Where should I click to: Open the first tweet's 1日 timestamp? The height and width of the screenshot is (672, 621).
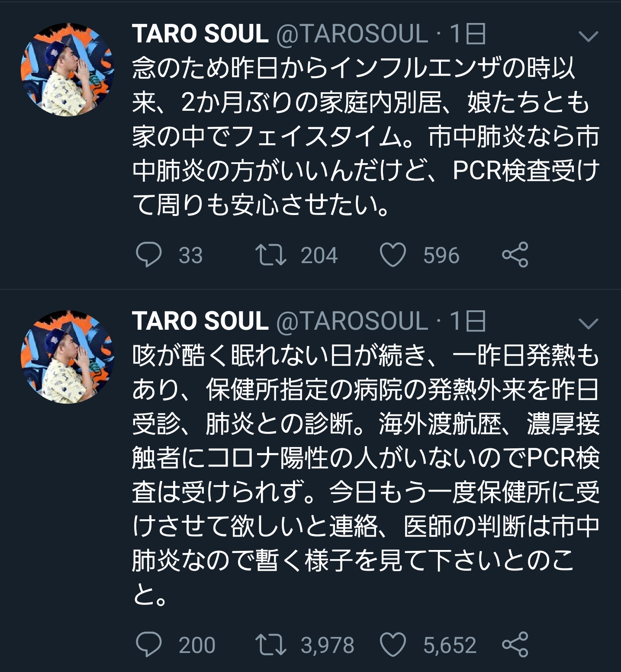tap(467, 34)
